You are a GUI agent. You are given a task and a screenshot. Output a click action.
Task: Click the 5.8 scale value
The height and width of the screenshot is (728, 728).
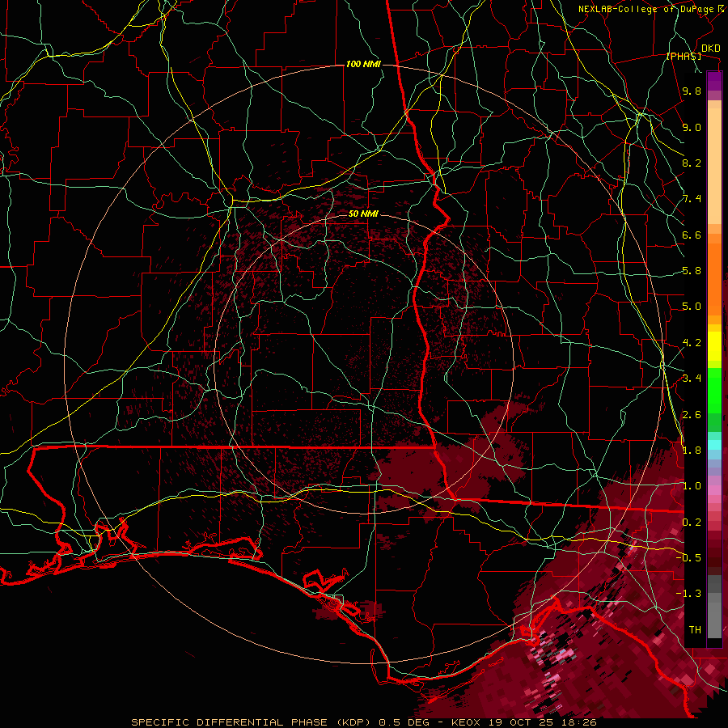pos(692,271)
